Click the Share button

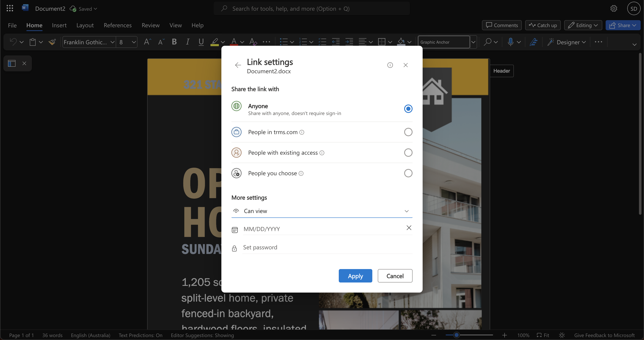623,25
